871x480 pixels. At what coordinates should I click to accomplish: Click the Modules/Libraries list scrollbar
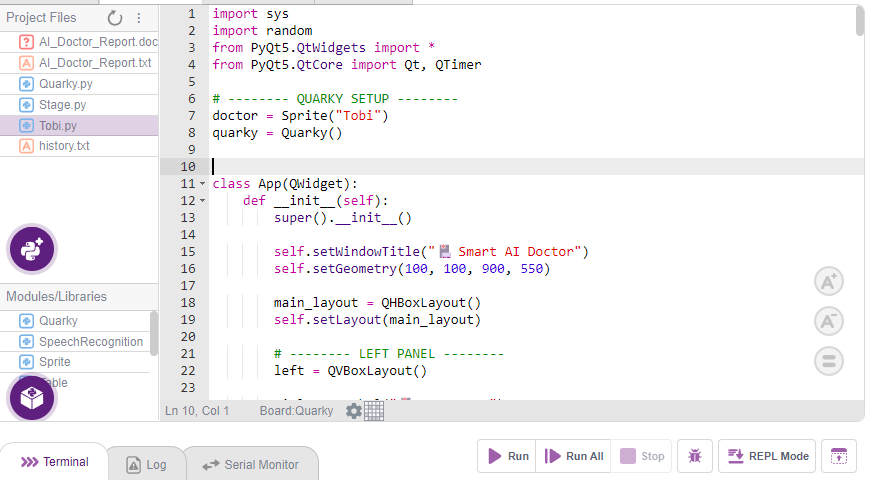coord(154,333)
